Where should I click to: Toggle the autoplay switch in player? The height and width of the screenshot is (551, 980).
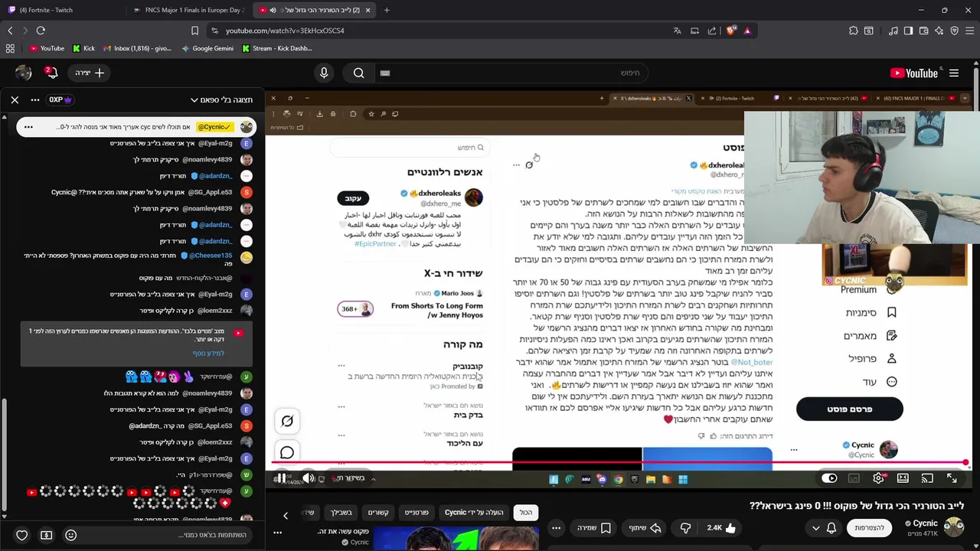[x=829, y=478]
